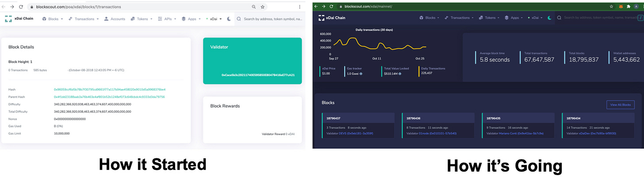Click search magnifier icon in dark window
This screenshot has width=644, height=180.
click(x=560, y=18)
